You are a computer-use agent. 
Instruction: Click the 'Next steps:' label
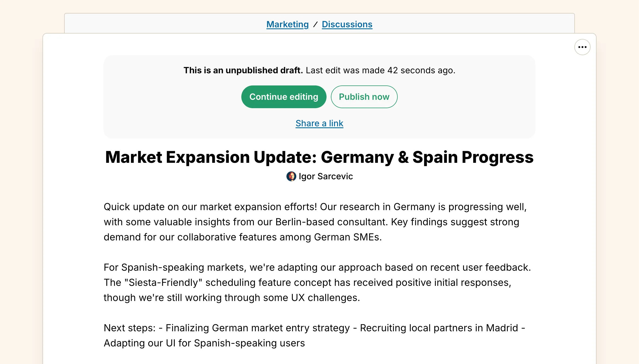pos(130,328)
